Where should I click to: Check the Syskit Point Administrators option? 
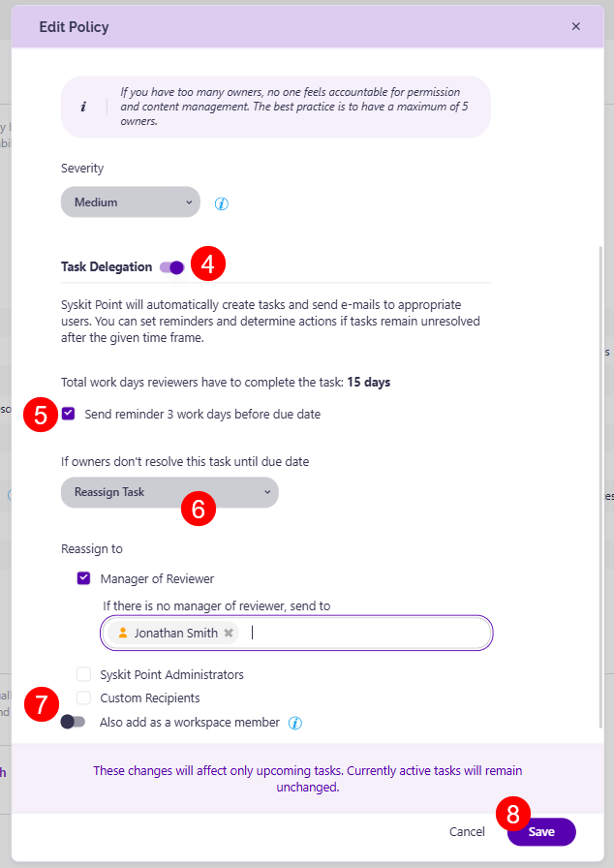(x=84, y=674)
